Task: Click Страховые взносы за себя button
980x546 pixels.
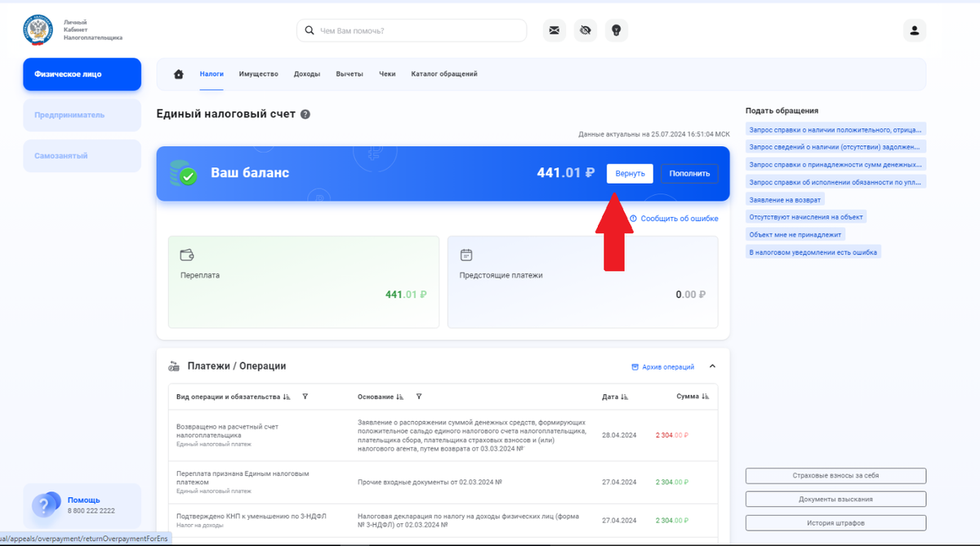Action: (x=835, y=476)
